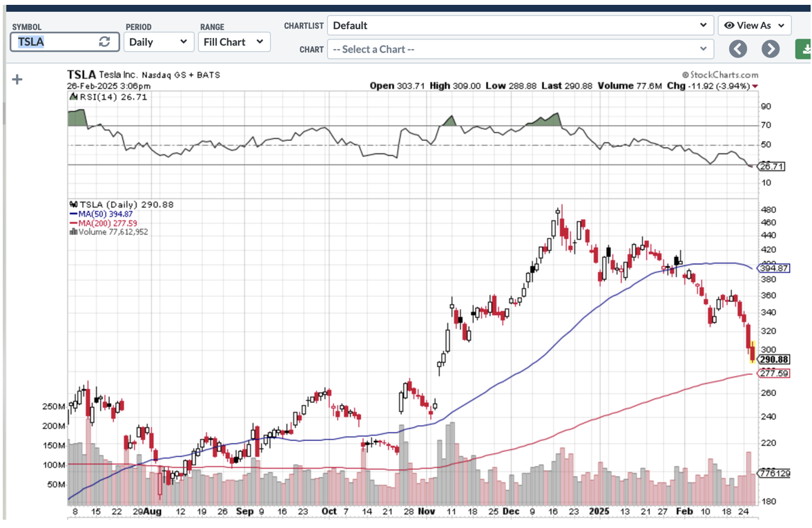Open the Range dropdown showing Fill Chart

point(233,41)
